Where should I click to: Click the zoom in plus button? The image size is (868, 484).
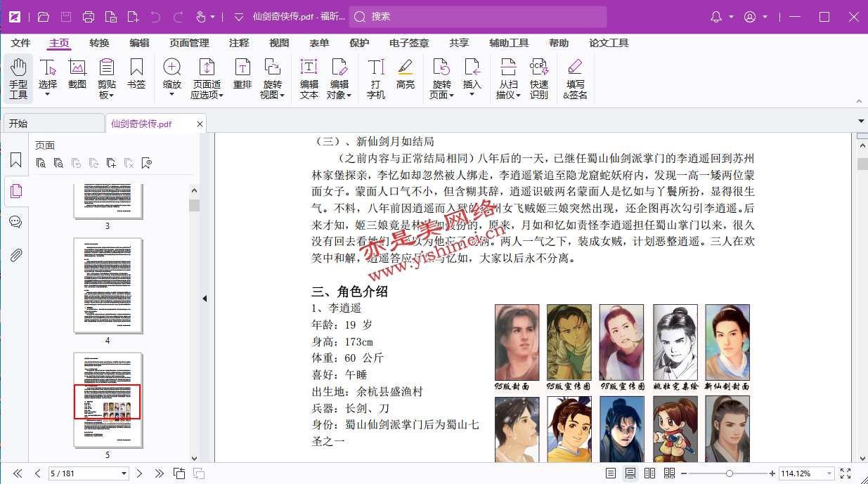(772, 473)
